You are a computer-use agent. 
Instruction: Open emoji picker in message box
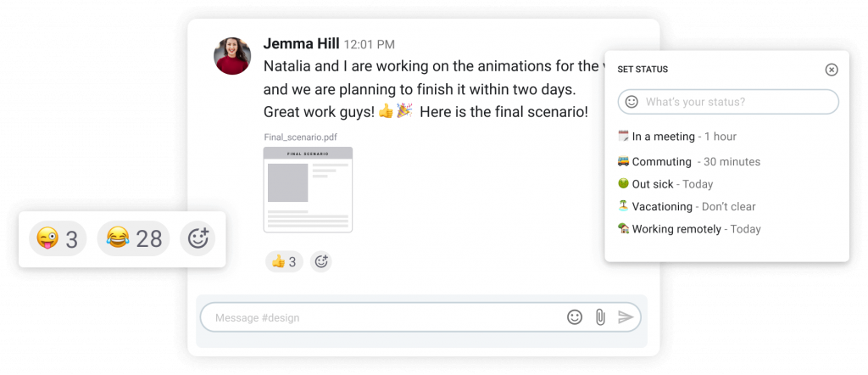(575, 316)
